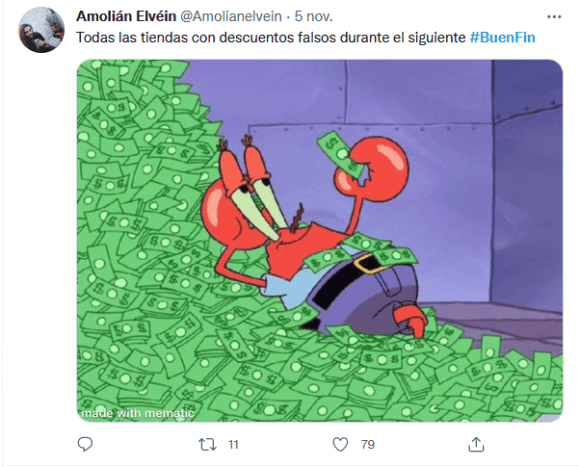Viewport: 579px width, 467px height.
Task: View the likes count of 79
Action: coord(368,444)
